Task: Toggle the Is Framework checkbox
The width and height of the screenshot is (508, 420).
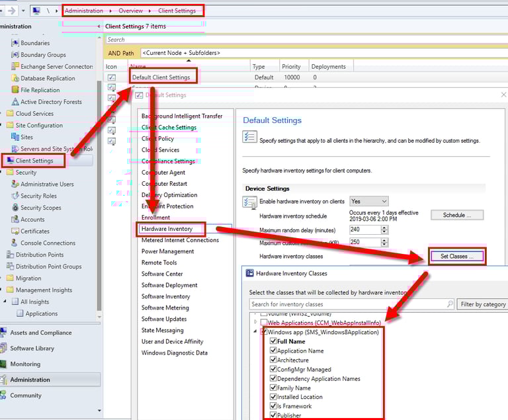Action: [273, 405]
